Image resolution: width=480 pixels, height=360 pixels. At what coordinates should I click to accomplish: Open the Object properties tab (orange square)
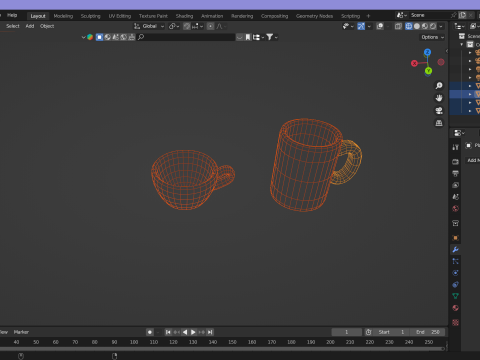coord(455,238)
